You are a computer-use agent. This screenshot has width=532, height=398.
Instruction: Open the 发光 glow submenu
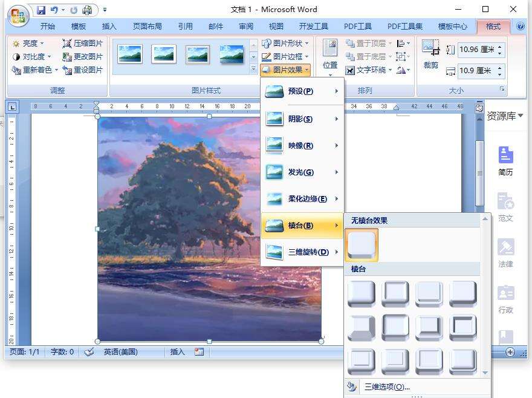pos(302,172)
